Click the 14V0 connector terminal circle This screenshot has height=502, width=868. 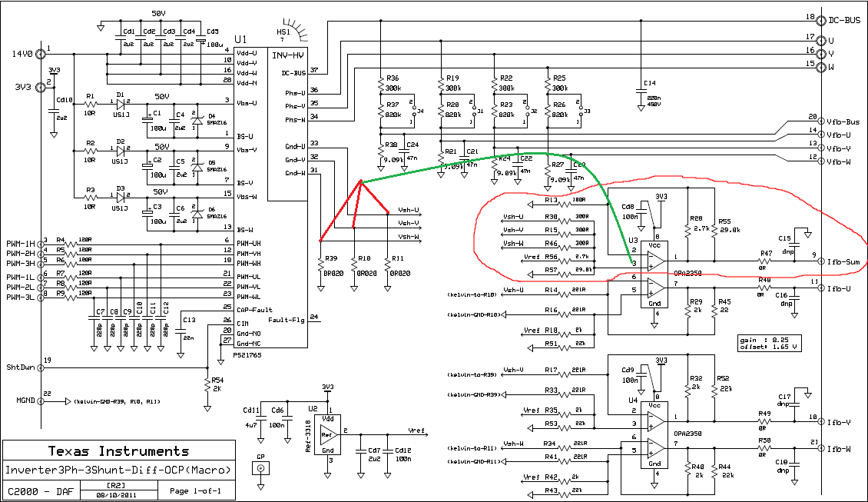point(41,54)
